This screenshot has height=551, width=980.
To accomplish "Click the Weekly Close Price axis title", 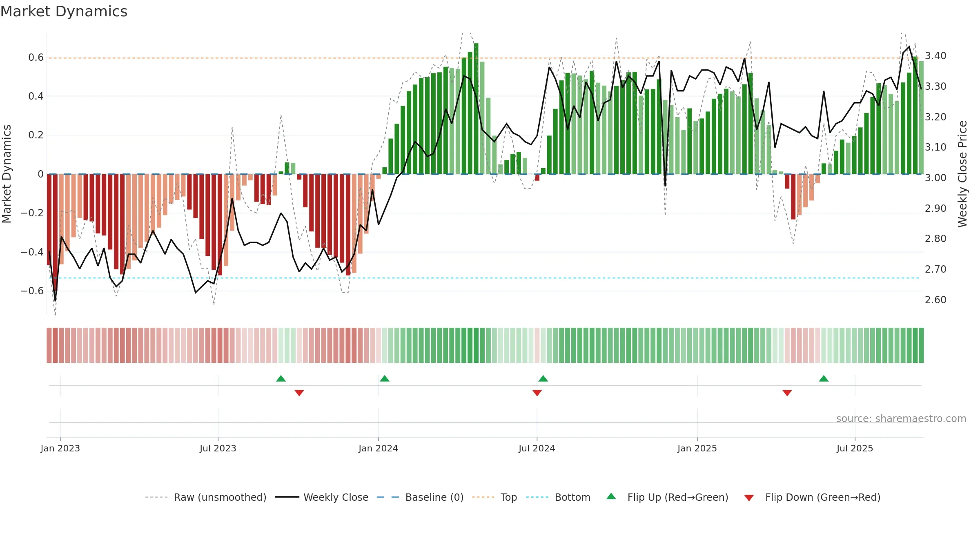I will coord(962,174).
